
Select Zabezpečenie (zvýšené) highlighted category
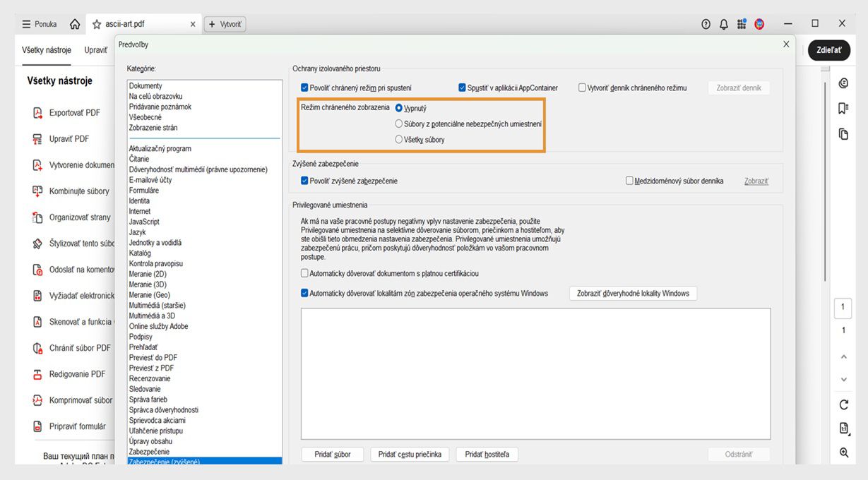point(204,462)
